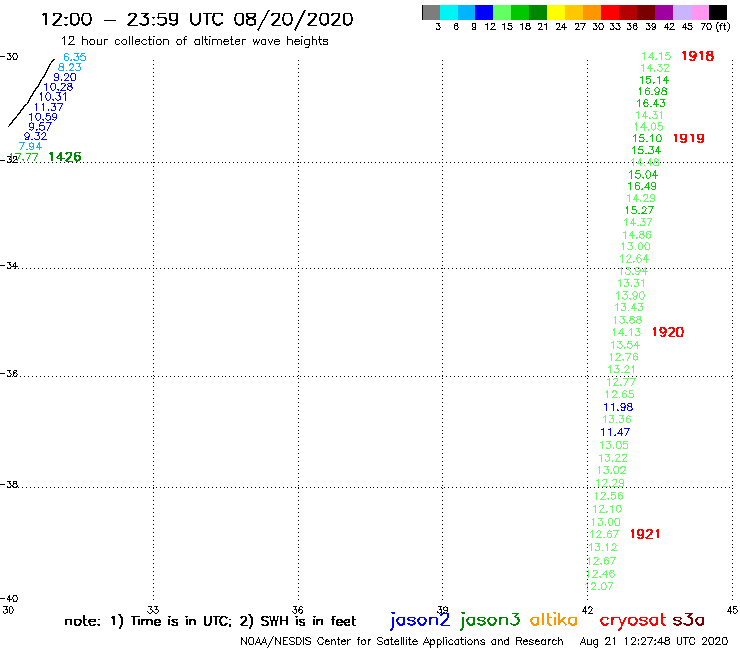Select the 12.07 value at track bottom

coord(599,586)
